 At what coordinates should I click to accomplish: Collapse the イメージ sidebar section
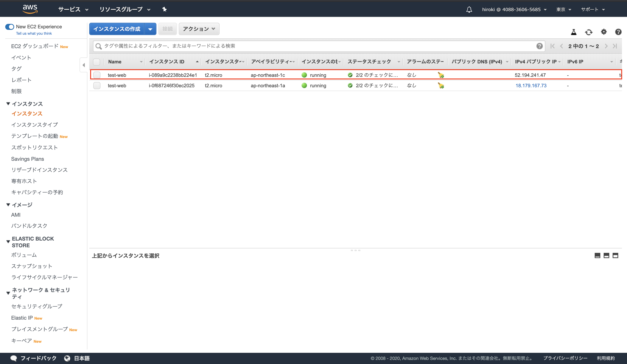click(8, 205)
